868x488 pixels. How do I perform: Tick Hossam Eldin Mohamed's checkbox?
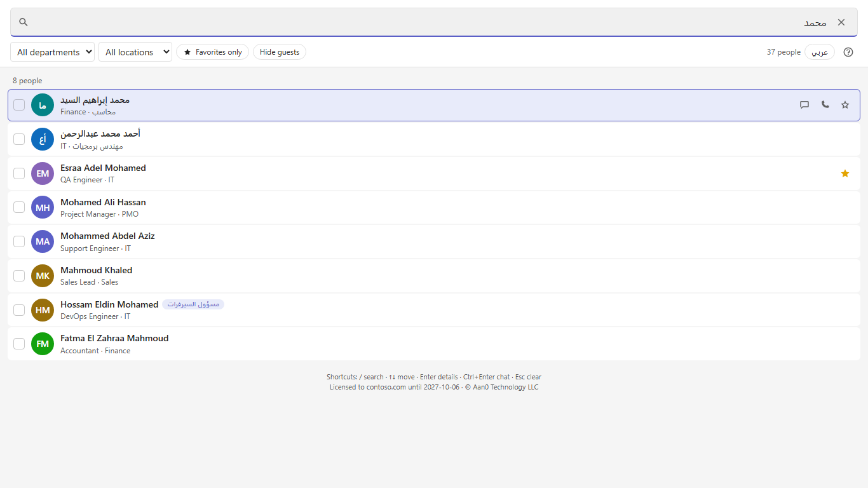[19, 309]
